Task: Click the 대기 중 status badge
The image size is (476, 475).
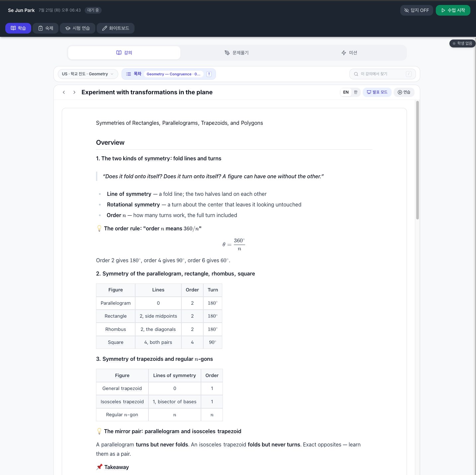Action: click(93, 10)
